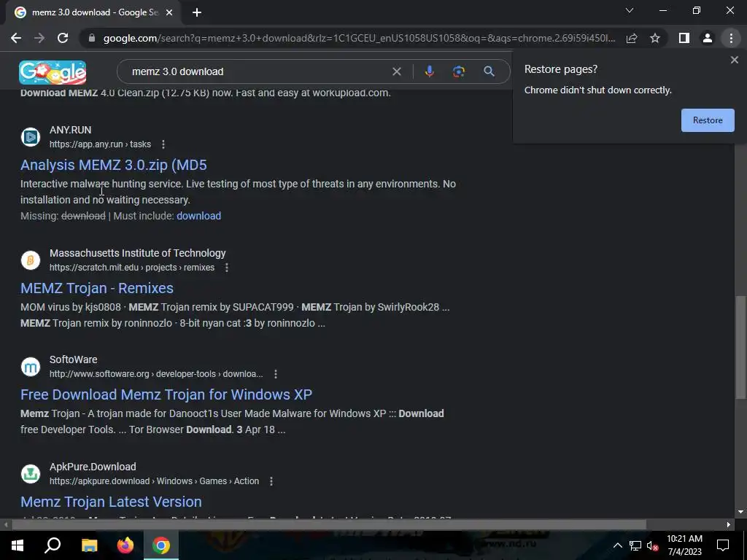Click the SoftoWare site name
The width and height of the screenshot is (747, 560).
pyautogui.click(x=74, y=359)
